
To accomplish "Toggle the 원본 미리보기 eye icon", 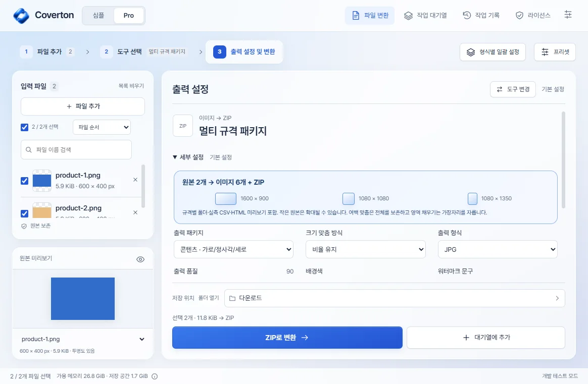I will click(140, 259).
